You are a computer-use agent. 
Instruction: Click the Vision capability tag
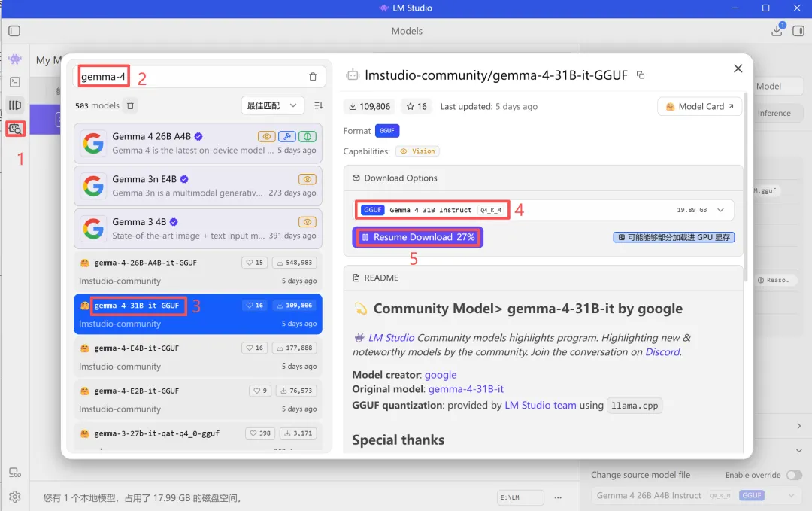tap(417, 151)
